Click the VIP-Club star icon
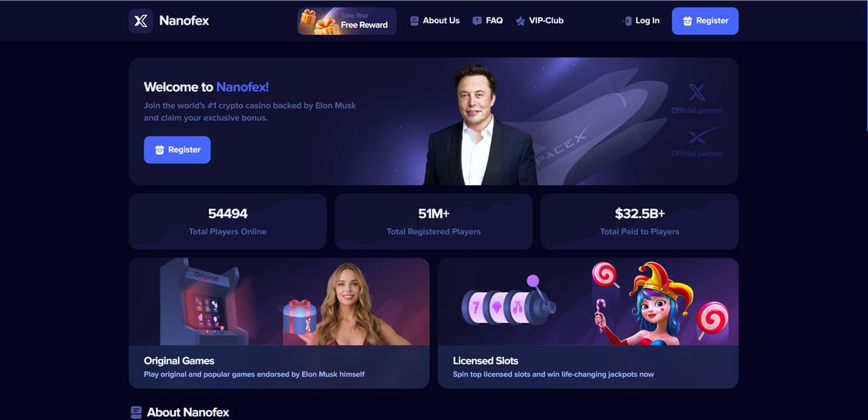868x420 pixels. [520, 21]
